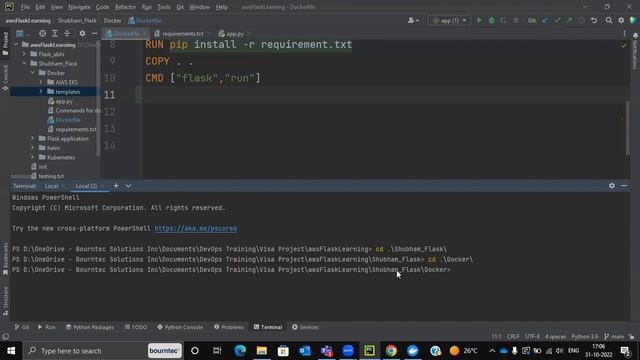Click the taskbar search box
Viewport: 640px width, 360px height.
[x=103, y=351]
